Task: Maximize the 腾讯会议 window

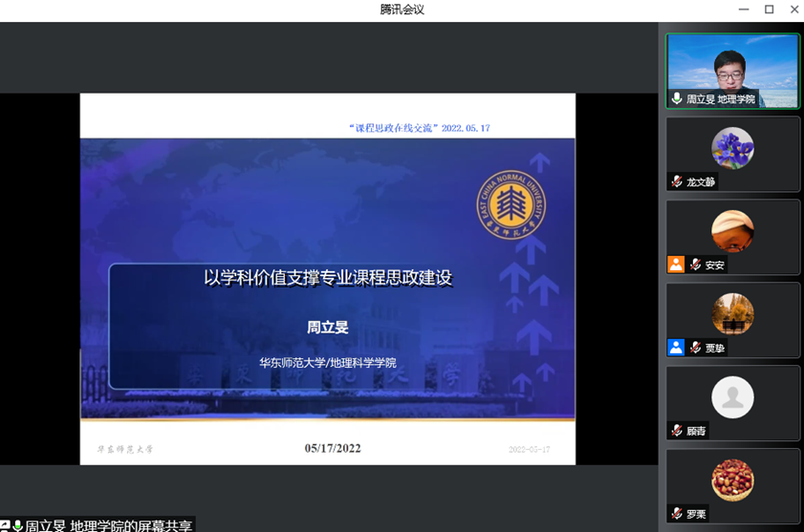Action: (x=769, y=10)
